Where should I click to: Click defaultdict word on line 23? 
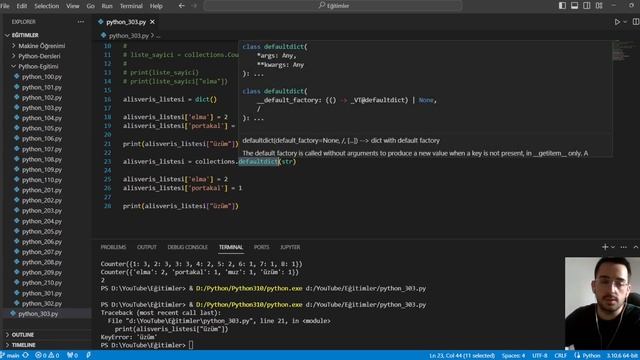(258, 162)
